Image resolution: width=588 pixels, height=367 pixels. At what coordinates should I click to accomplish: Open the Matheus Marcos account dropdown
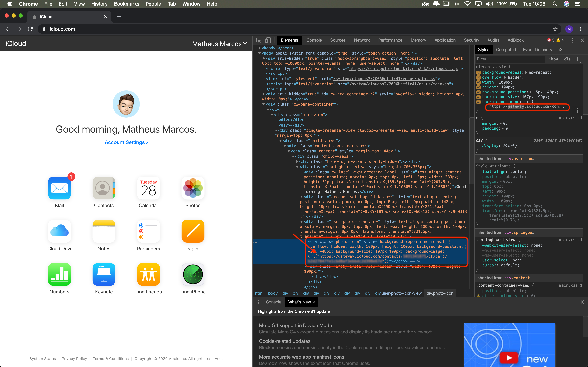click(219, 44)
